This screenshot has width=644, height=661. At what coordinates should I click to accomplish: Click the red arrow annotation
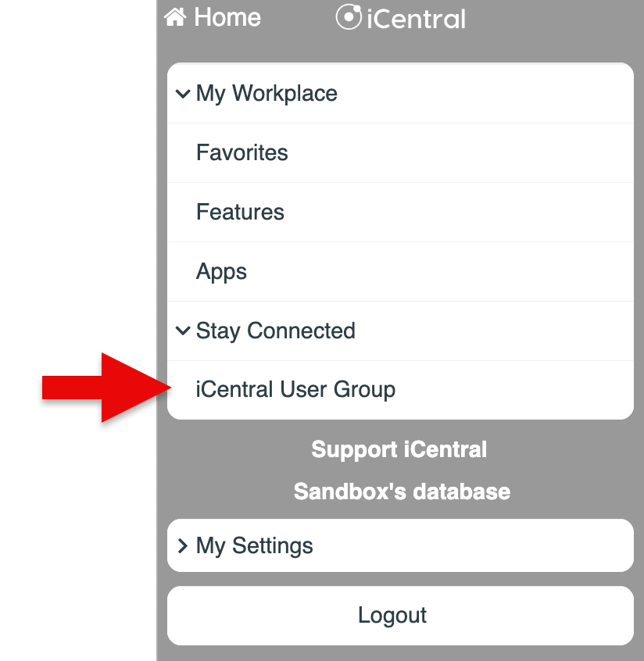(106, 388)
